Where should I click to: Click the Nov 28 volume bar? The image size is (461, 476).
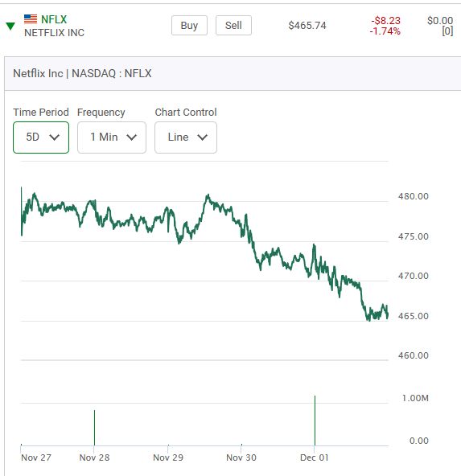click(x=94, y=428)
